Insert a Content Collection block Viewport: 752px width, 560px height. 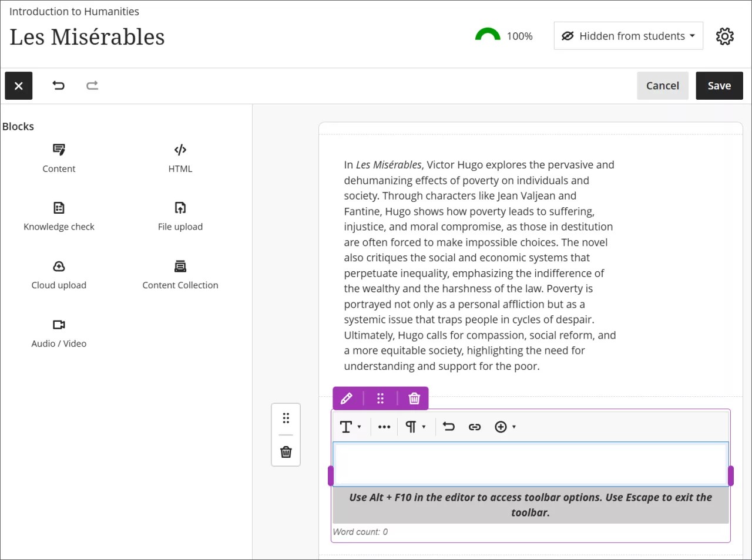pos(180,275)
